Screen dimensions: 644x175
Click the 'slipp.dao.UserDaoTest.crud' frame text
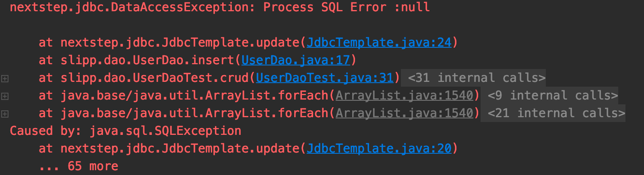click(155, 78)
